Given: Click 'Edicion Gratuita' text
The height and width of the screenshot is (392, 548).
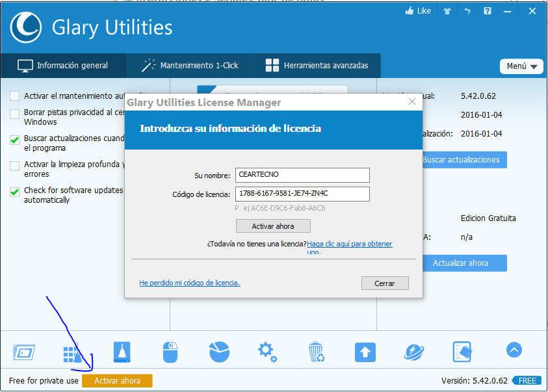Looking at the screenshot, I should click(488, 218).
